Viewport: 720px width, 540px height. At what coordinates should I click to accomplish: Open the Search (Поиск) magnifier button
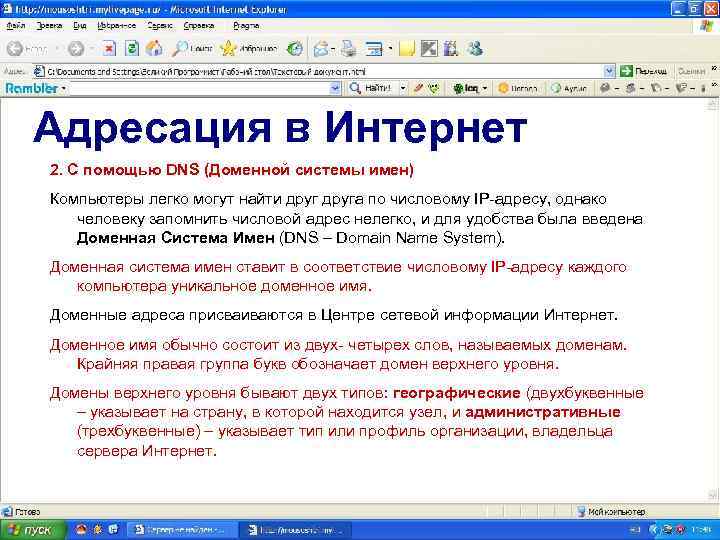point(191,48)
